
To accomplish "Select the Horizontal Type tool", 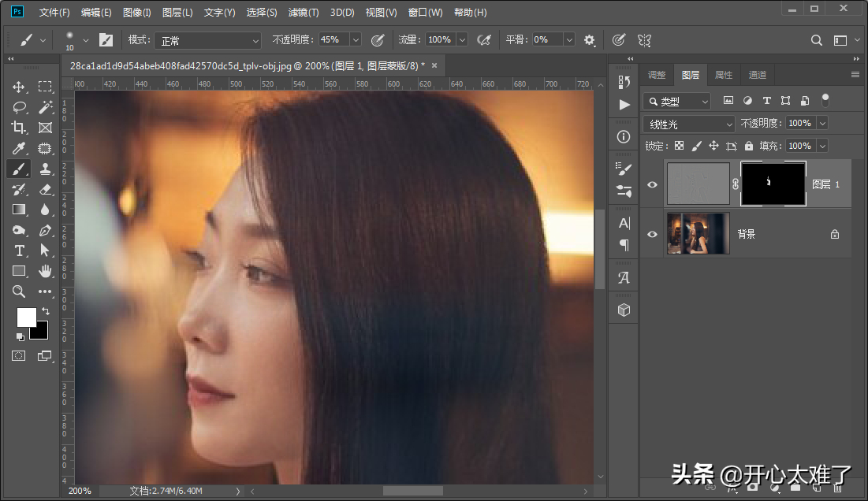I will (x=19, y=250).
